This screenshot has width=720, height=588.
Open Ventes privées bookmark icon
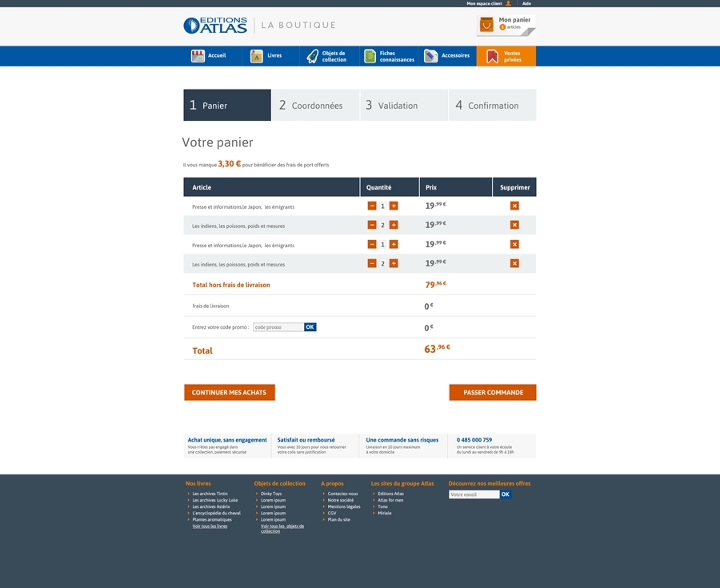pyautogui.click(x=492, y=57)
